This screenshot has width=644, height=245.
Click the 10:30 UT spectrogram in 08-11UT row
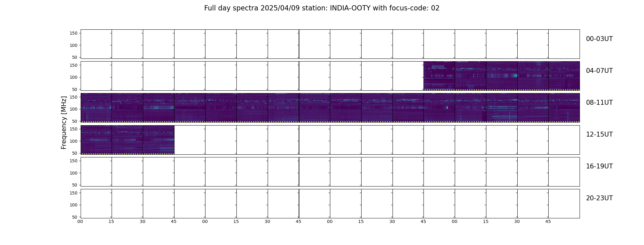tap(408, 108)
